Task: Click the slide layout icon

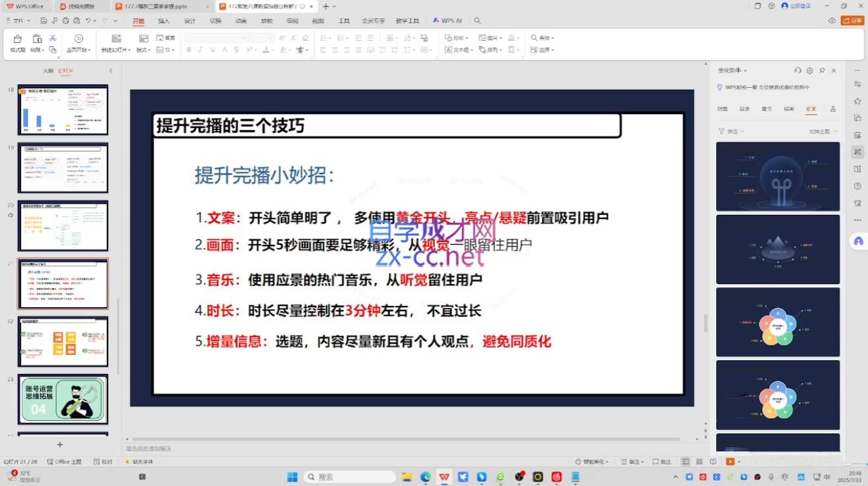Action: pos(143,38)
